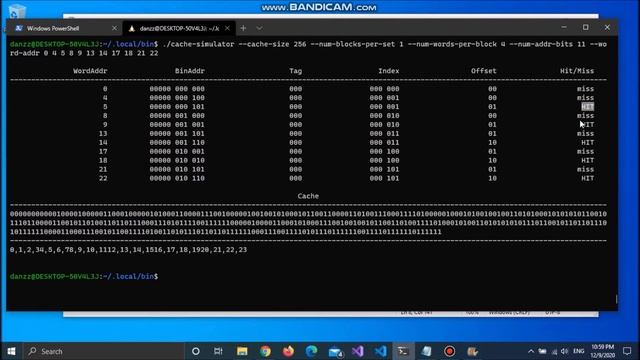Click the word address 13 in table
This screenshot has width=640, height=360.
tap(103, 133)
